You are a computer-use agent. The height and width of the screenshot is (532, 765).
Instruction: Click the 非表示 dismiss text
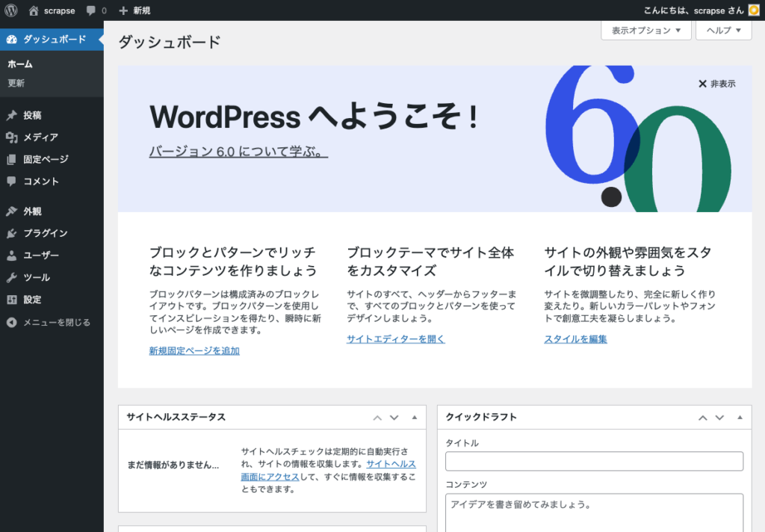point(723,84)
